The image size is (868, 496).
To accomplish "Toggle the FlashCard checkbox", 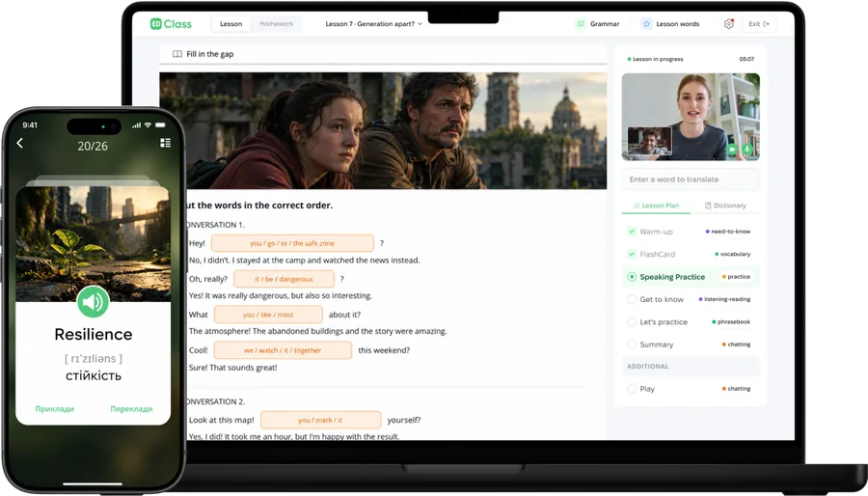I will pos(632,254).
